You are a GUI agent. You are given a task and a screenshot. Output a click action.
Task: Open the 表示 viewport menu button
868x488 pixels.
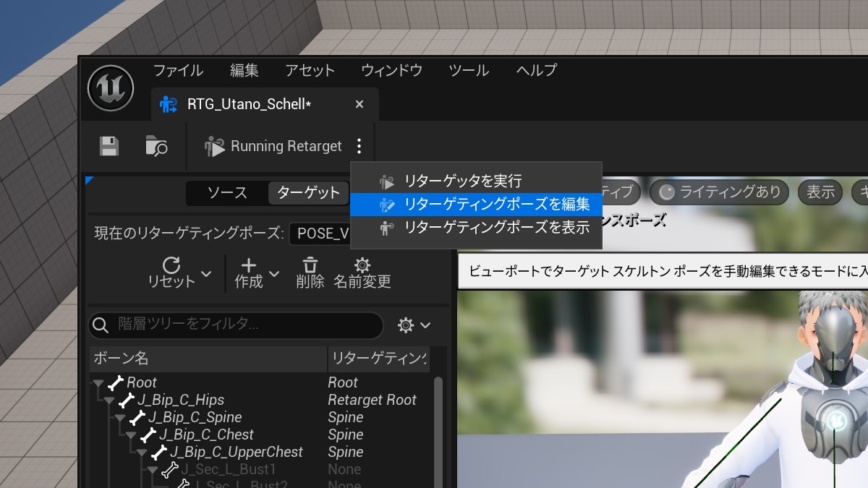point(820,192)
